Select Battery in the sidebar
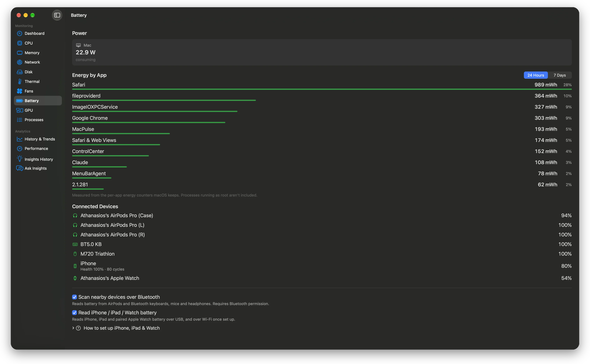The image size is (590, 364). 38,101
